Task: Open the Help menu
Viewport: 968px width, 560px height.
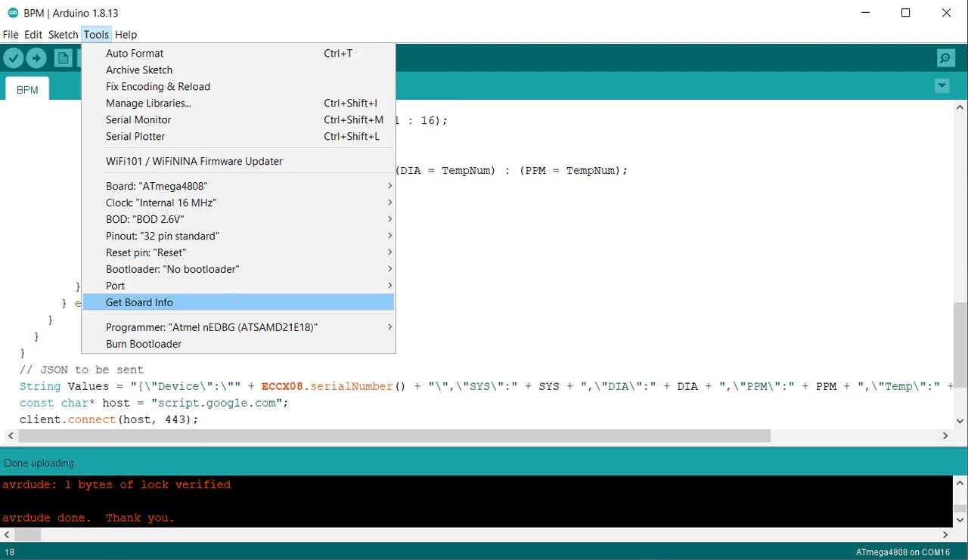Action: [x=126, y=35]
